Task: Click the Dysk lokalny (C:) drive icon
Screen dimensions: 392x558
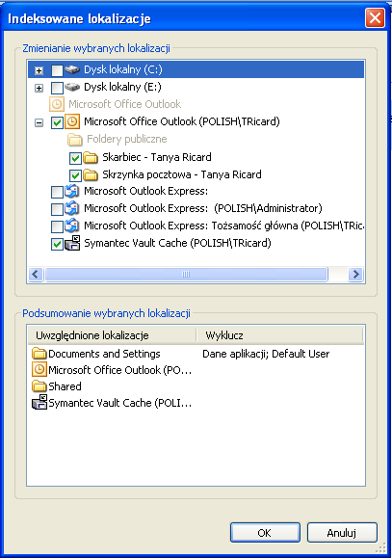Action: coord(72,69)
